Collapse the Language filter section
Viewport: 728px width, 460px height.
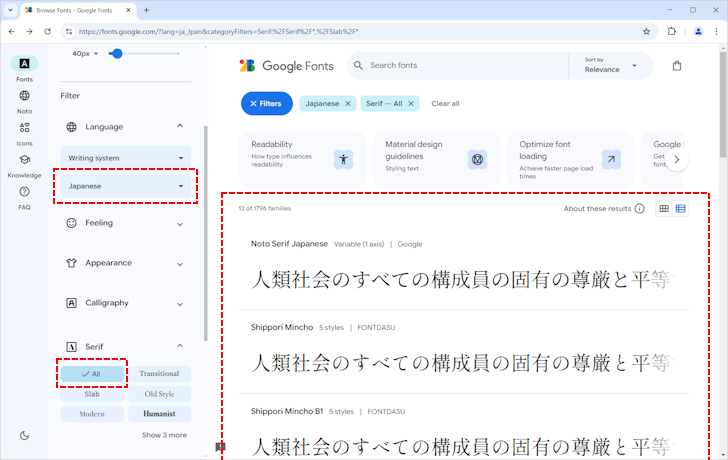click(x=180, y=126)
